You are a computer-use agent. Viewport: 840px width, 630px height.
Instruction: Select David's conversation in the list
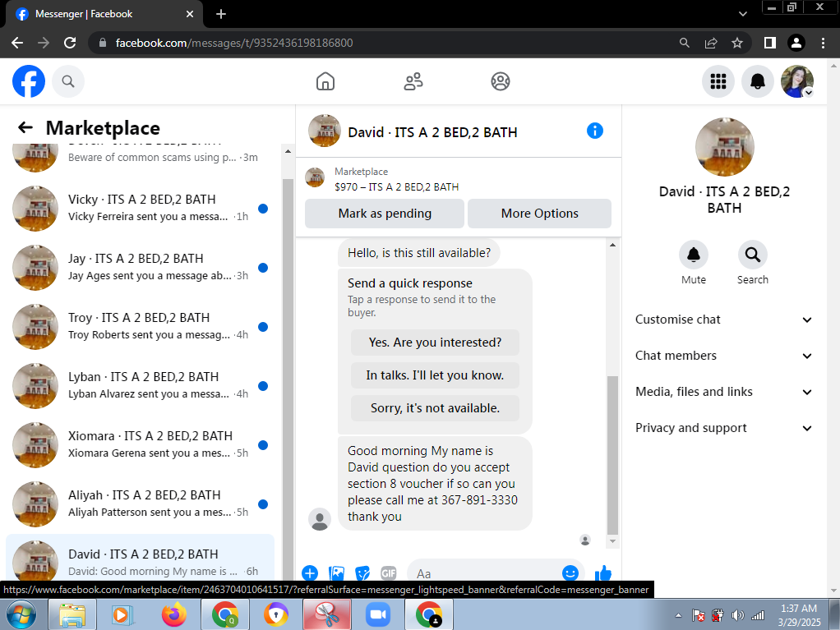coord(141,558)
